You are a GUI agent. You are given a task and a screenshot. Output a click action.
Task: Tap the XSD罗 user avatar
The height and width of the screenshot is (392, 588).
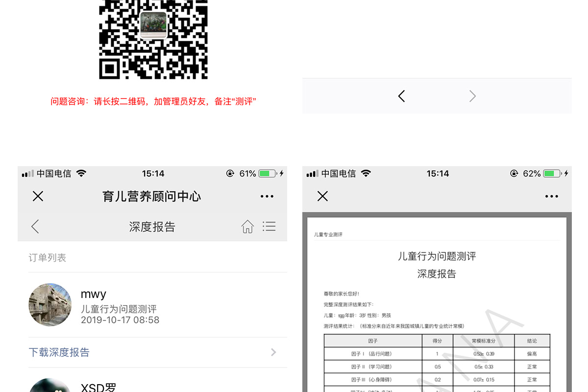50,385
